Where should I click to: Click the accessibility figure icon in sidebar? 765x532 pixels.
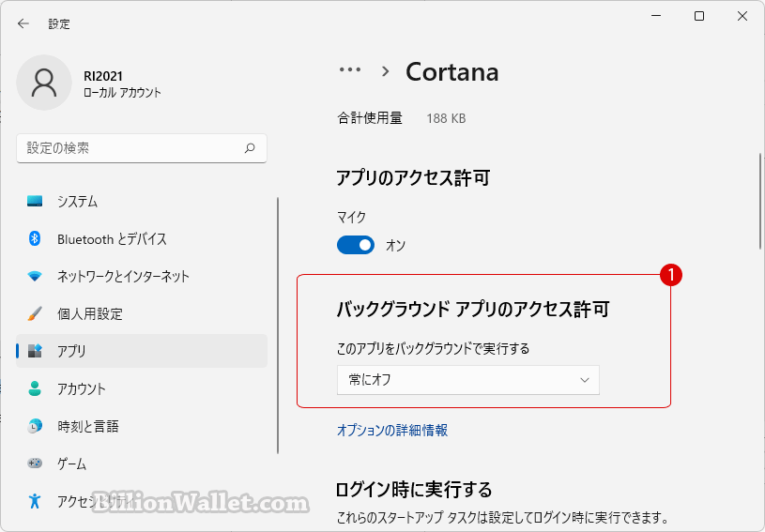pos(35,501)
